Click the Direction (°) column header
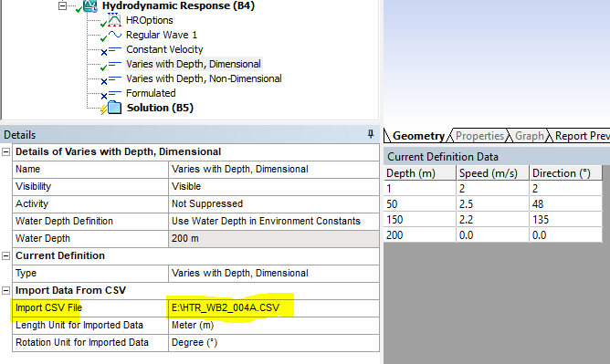The image size is (610, 364). pos(565,173)
